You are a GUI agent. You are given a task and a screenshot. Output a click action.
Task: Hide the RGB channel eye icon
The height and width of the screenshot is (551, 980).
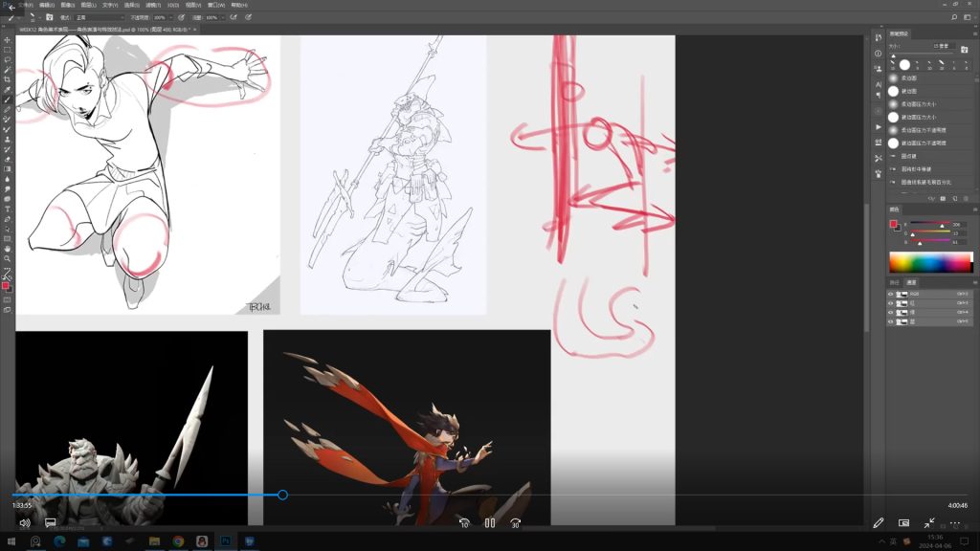pyautogui.click(x=891, y=294)
